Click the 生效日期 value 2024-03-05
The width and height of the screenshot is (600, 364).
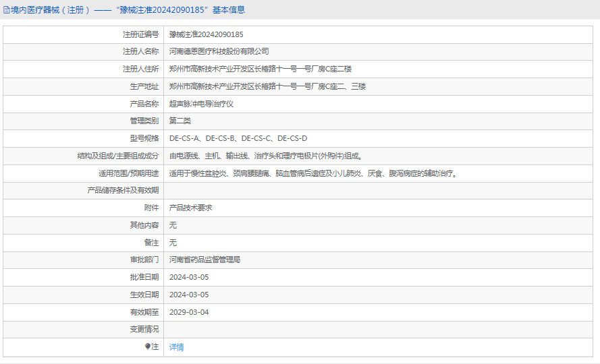point(189,295)
